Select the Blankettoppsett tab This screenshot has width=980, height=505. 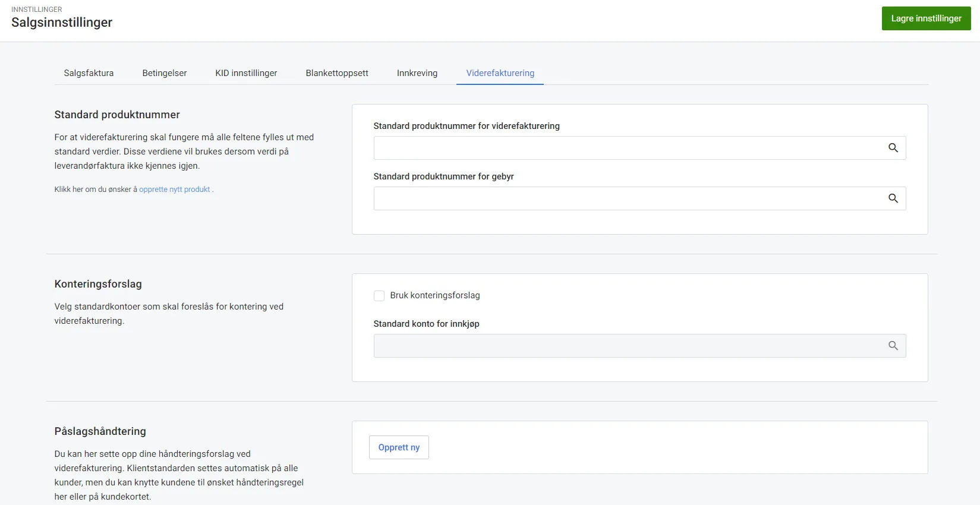[337, 73]
